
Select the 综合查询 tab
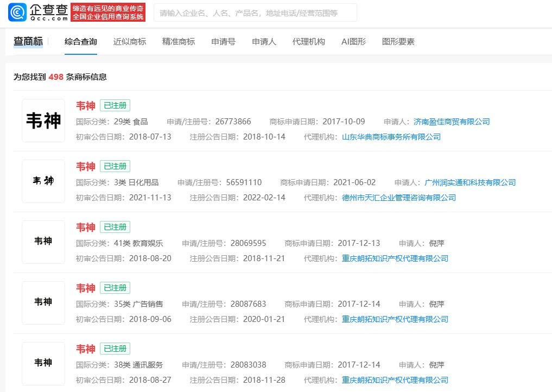click(x=81, y=42)
